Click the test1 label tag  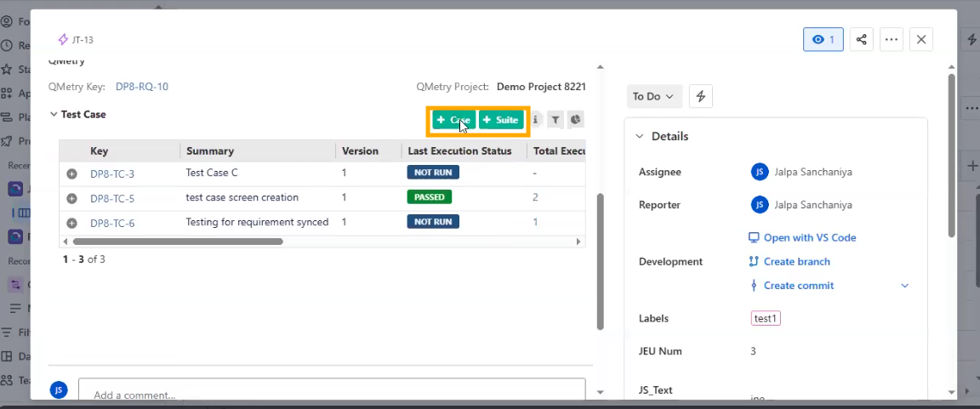pos(766,319)
